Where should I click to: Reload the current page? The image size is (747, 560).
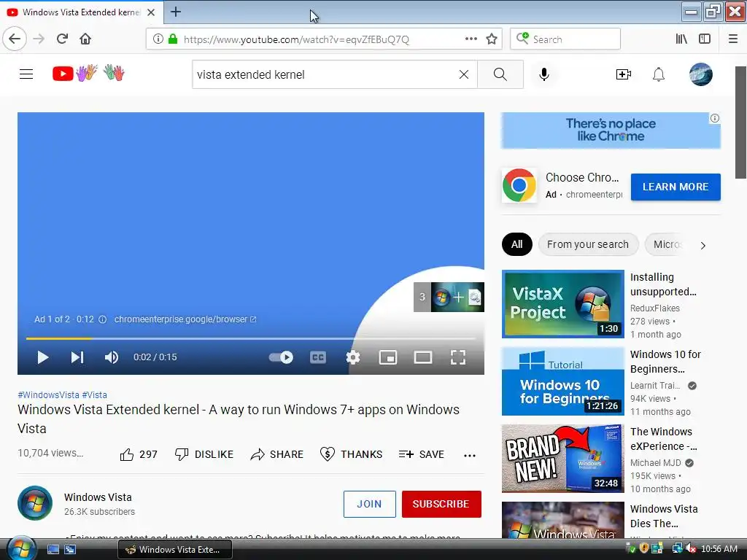62,39
